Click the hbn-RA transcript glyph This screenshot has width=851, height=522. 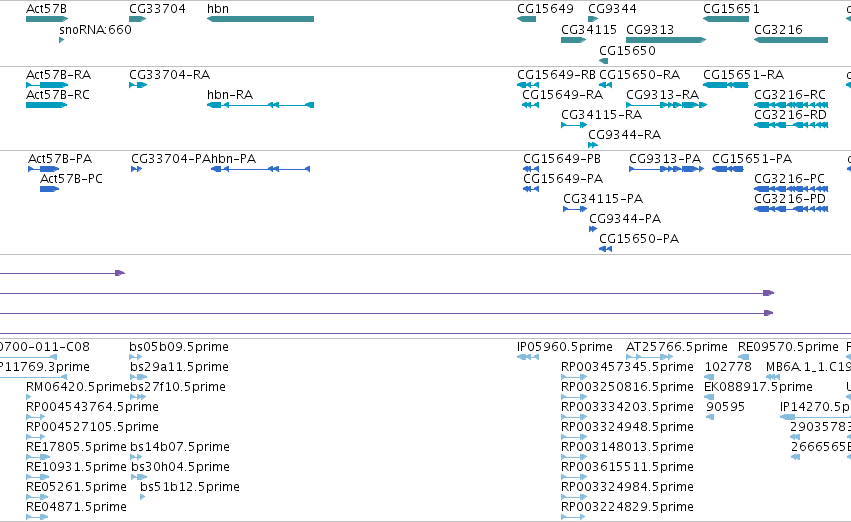pyautogui.click(x=261, y=105)
